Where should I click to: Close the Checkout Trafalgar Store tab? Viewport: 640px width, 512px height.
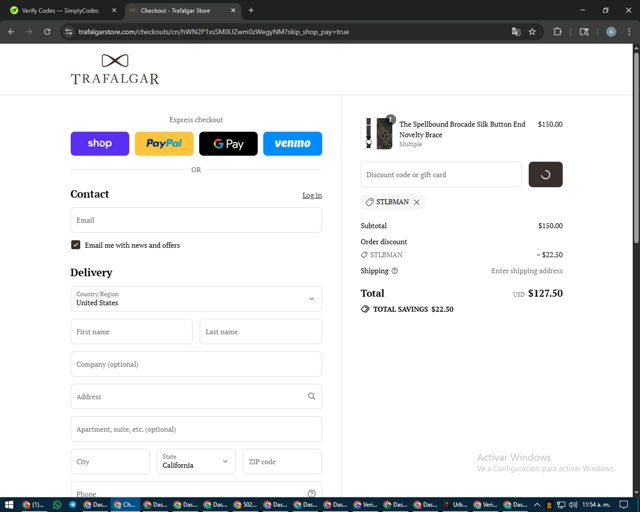pyautogui.click(x=233, y=11)
